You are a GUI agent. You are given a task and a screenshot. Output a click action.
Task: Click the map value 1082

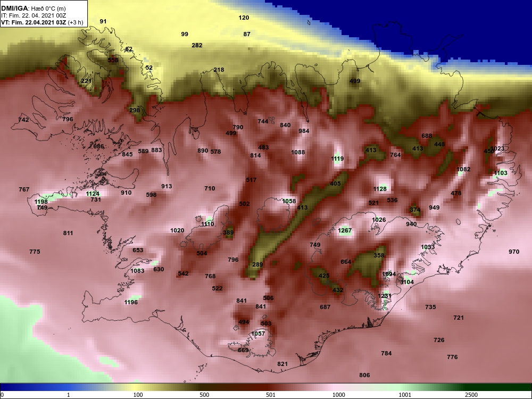tap(463, 169)
